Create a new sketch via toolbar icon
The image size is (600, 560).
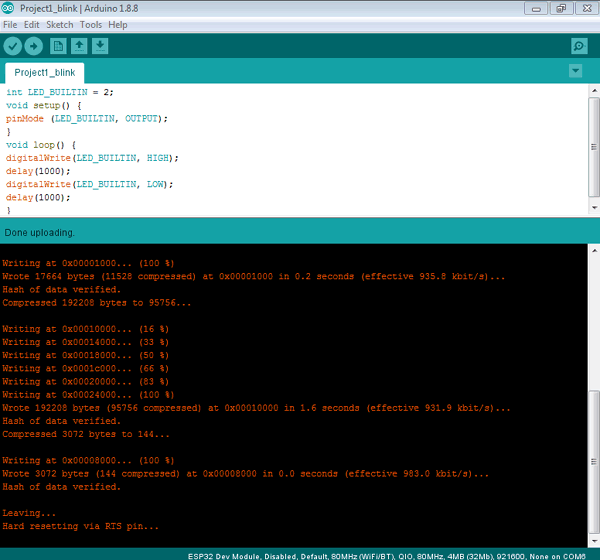tap(58, 46)
